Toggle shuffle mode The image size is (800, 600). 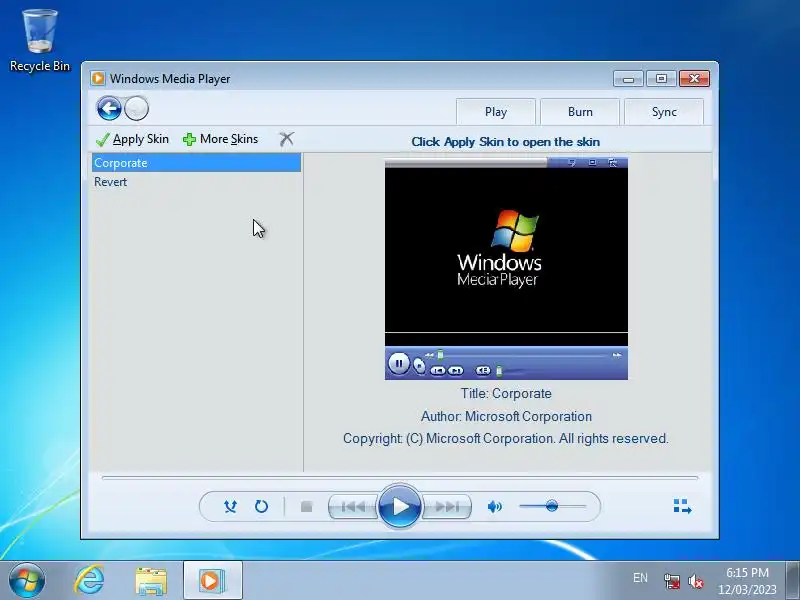point(231,507)
